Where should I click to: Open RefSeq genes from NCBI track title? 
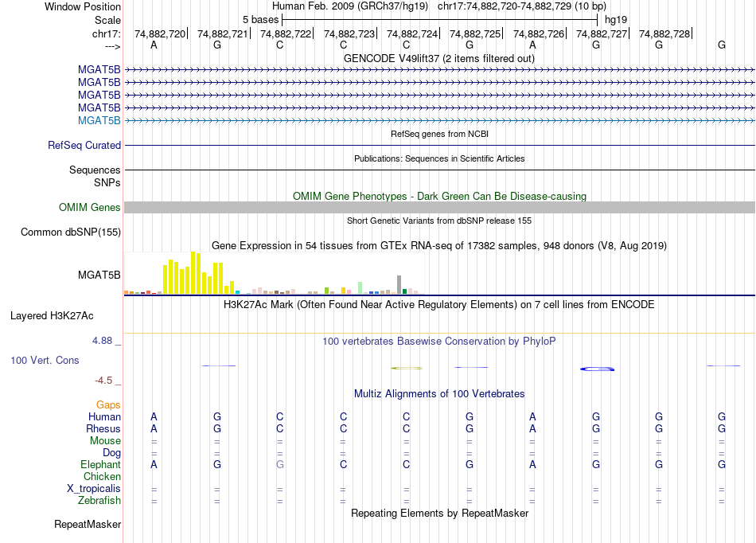point(439,134)
